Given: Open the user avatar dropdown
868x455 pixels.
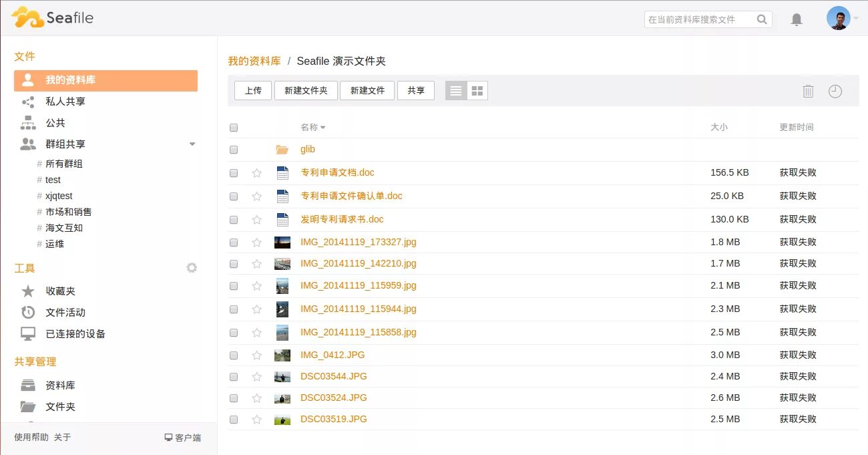Looking at the screenshot, I should pos(842,18).
